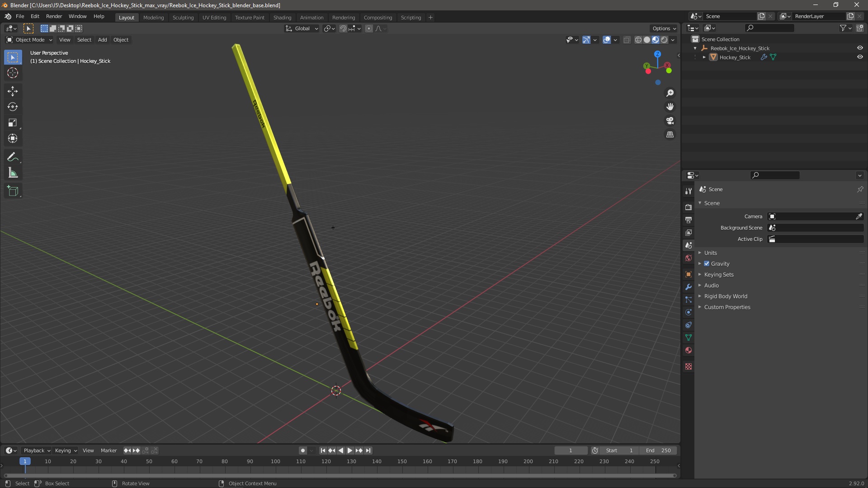Image resolution: width=868 pixels, height=488 pixels.
Task: Open the World properties tab
Action: tap(688, 258)
